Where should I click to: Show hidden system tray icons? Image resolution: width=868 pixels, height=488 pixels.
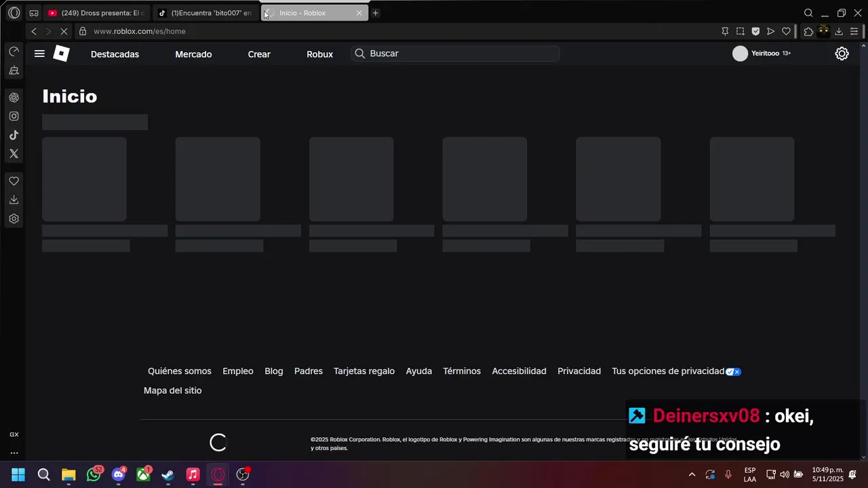click(692, 474)
